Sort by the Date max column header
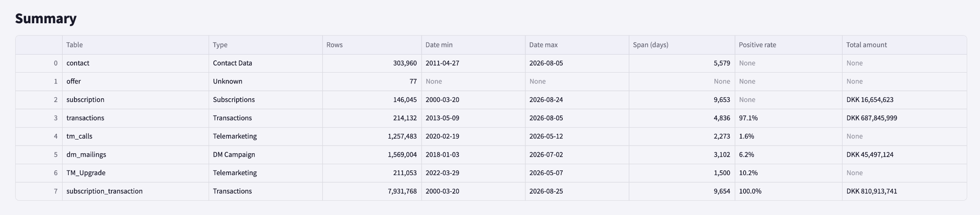The image size is (980, 215). click(x=577, y=45)
